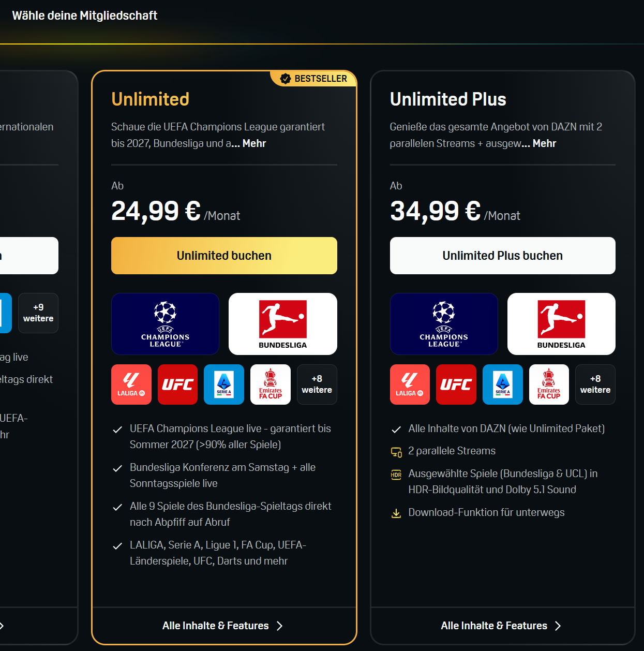Expand '+8 weitere' in Unlimited Plus card

[595, 384]
